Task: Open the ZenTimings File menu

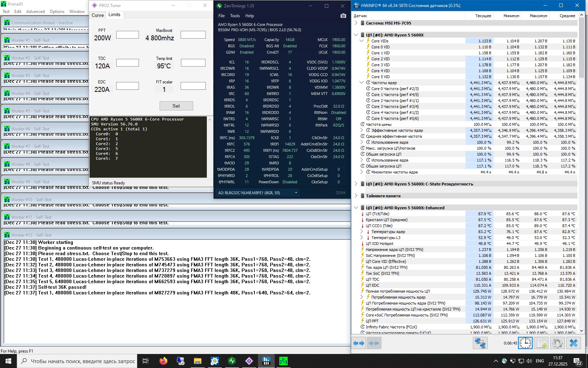Action: [222, 16]
